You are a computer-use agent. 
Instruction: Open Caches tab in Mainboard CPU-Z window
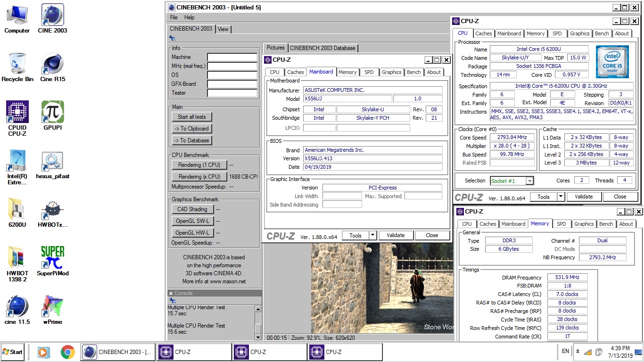(x=296, y=72)
